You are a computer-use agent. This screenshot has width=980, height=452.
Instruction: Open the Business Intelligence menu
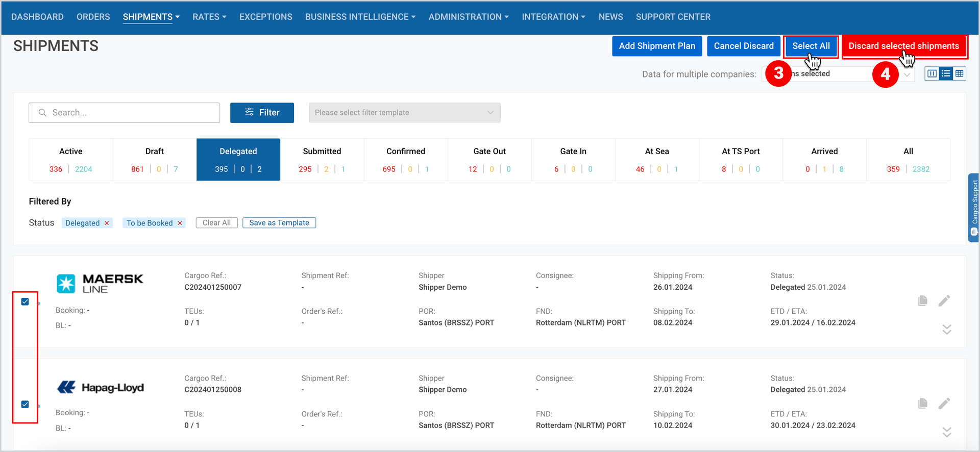(360, 17)
